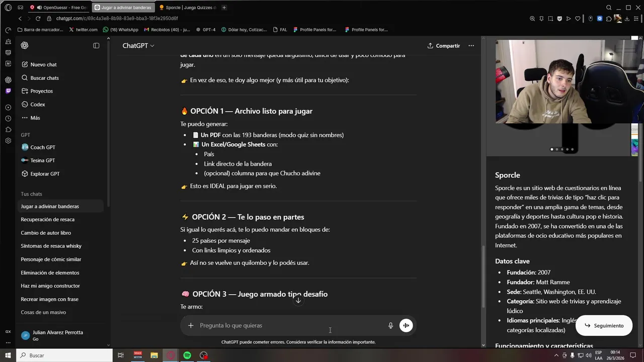Click the ChatGPT logo in sidebar
644x362 pixels.
[x=25, y=45]
